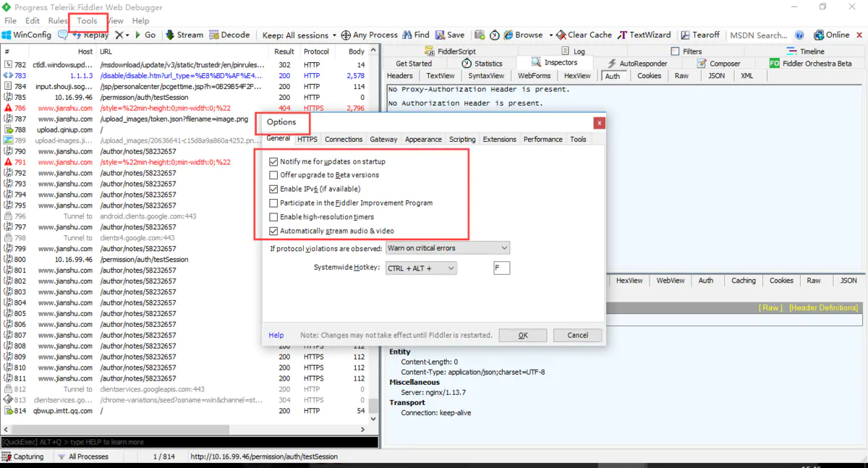
Task: Click Cancel in Options dialog
Action: pos(578,335)
